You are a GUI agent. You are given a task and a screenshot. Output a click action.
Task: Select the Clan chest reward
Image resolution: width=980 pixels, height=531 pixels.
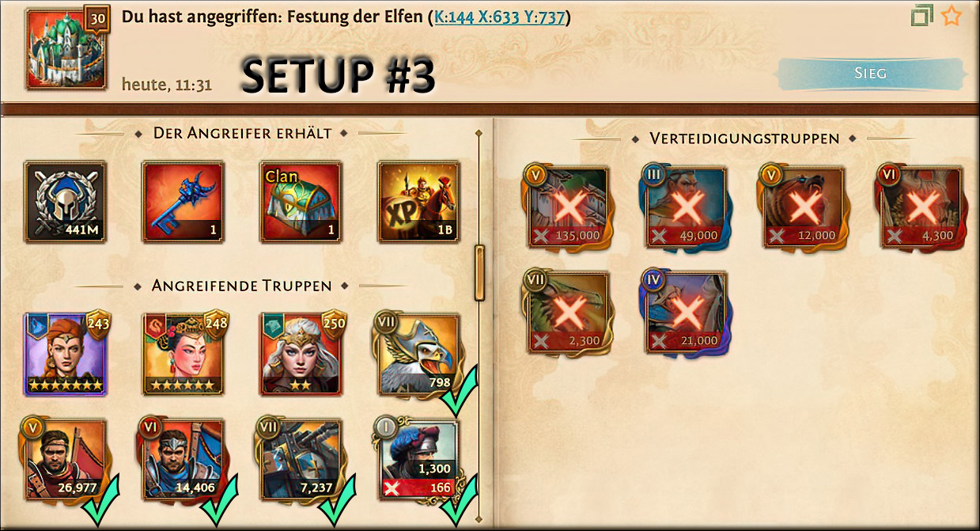(x=301, y=202)
